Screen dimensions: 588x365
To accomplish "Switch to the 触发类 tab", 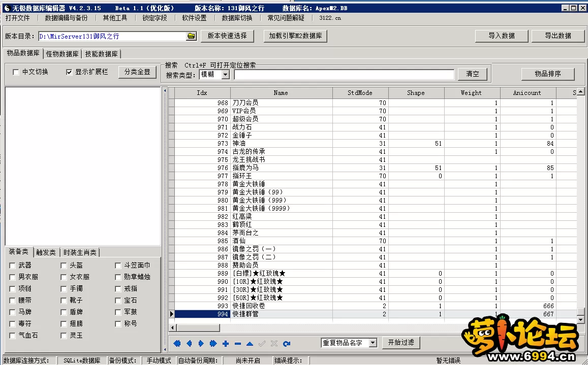I will click(46, 253).
